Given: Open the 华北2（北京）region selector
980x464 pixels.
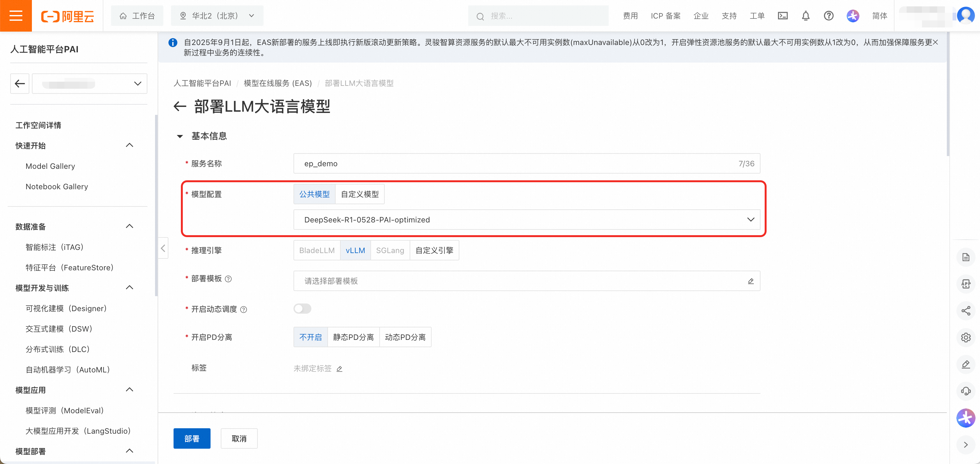Looking at the screenshot, I should 217,16.
